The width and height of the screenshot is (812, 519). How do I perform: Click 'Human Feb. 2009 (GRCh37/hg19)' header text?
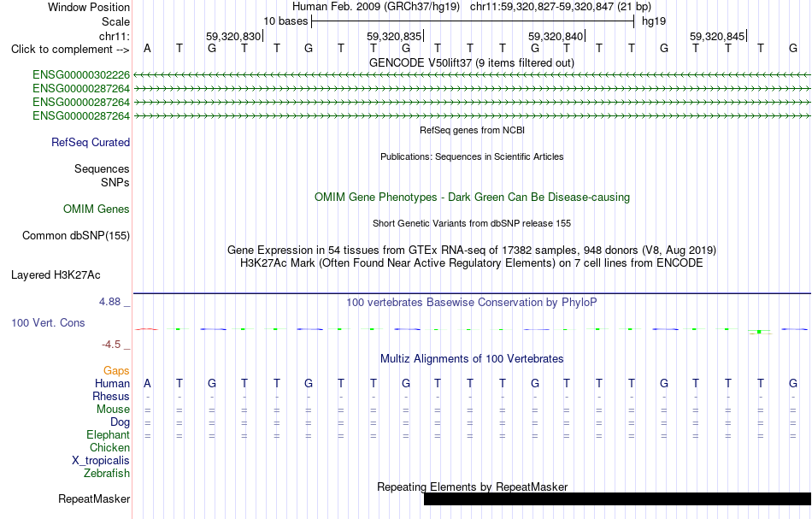coord(376,7)
